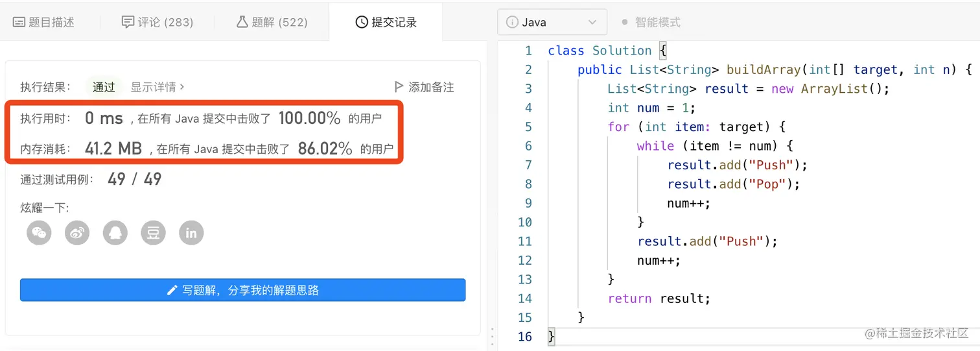Click line number 11 in the gutter
Image resolution: width=980 pixels, height=351 pixels.
524,241
